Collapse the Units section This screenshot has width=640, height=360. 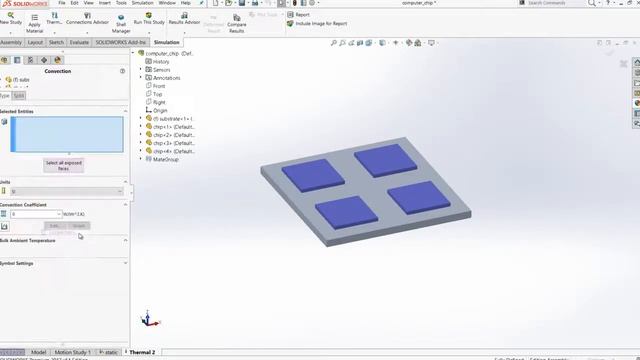[125, 182]
